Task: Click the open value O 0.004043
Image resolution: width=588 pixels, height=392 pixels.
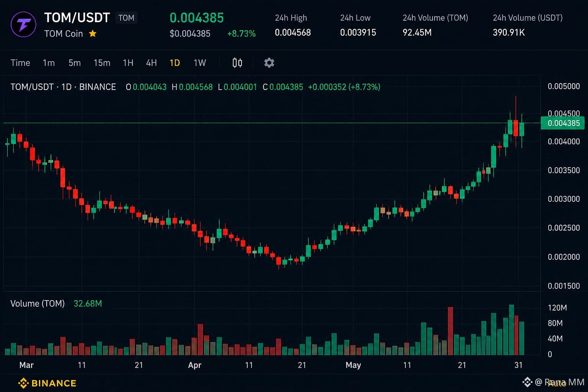Action: [x=146, y=87]
